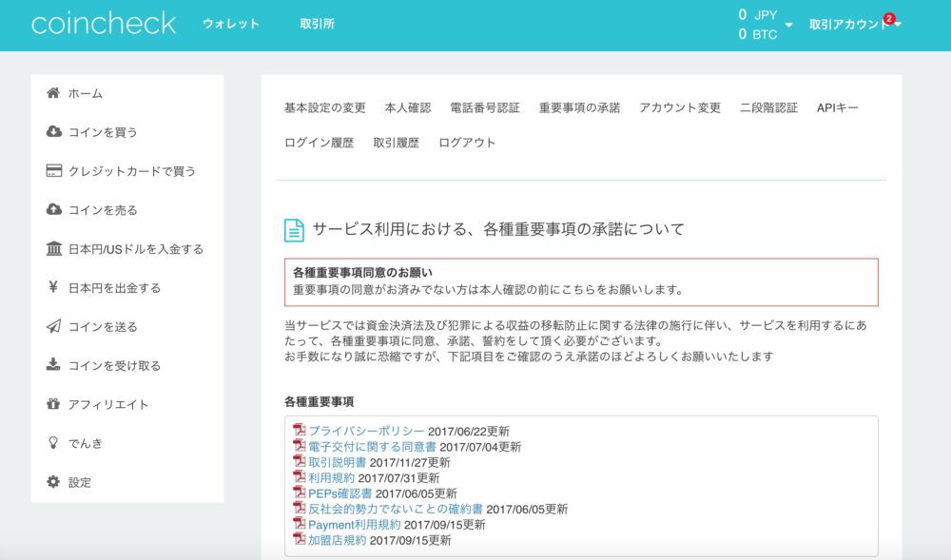Open the PEPs確認書 link
This screenshot has width=951, height=560.
(x=340, y=493)
